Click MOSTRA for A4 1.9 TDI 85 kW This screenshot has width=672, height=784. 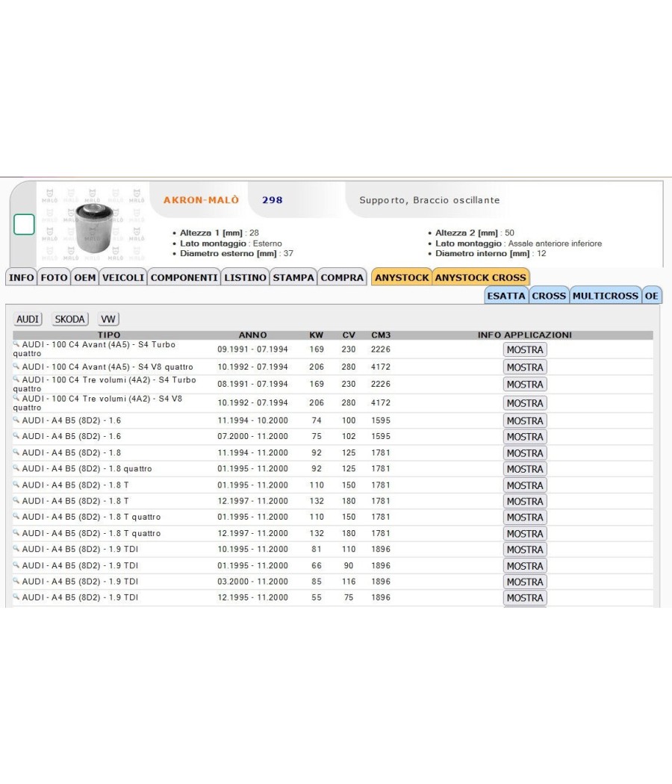coord(525,582)
